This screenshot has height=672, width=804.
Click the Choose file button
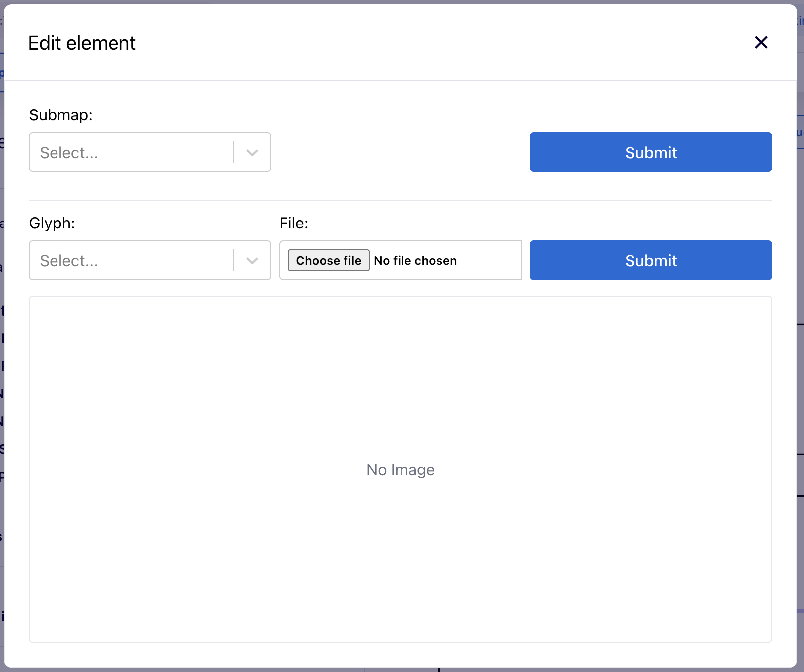(329, 261)
